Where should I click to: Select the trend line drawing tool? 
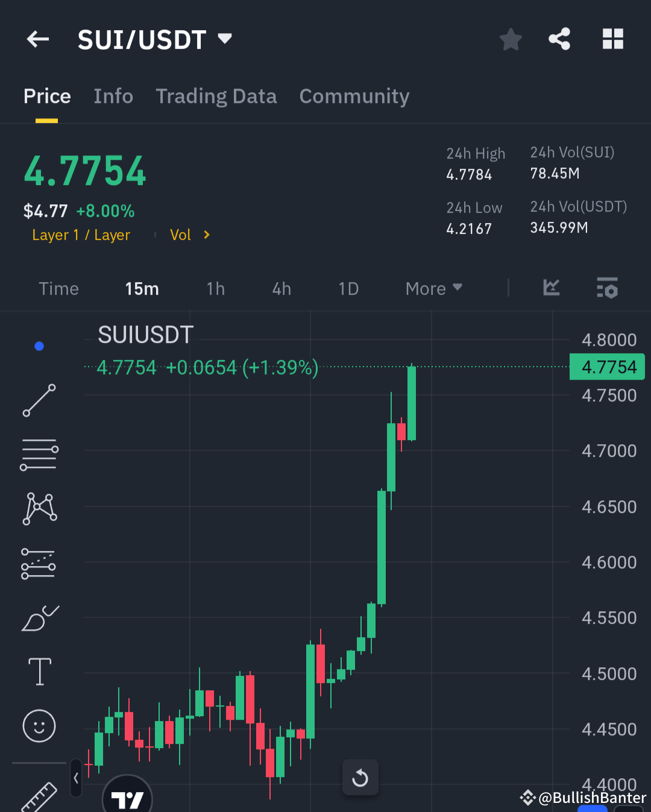[39, 401]
